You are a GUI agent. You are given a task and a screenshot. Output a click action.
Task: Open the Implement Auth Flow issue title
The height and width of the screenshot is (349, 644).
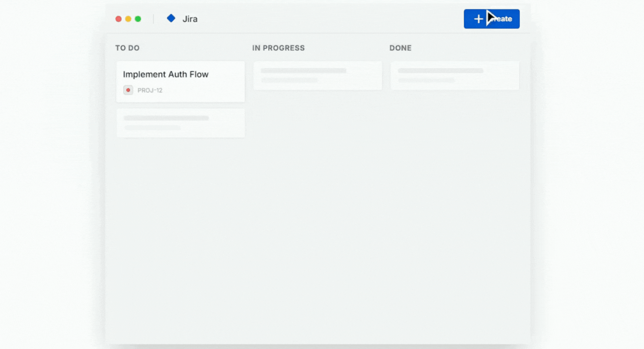click(166, 74)
